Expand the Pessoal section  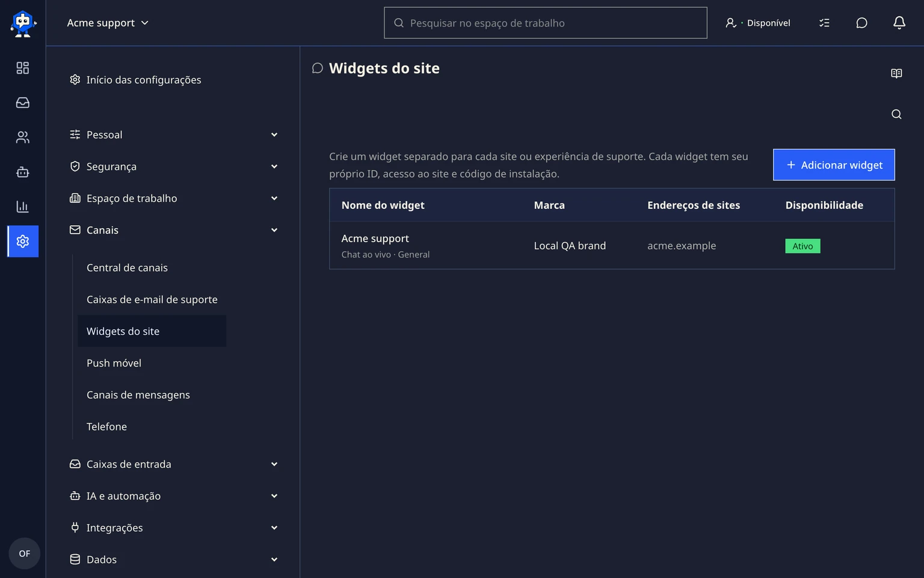(x=174, y=135)
